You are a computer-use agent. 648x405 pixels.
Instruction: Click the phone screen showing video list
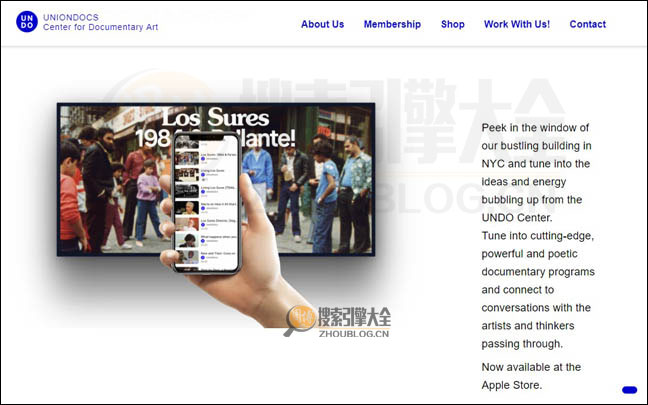206,202
